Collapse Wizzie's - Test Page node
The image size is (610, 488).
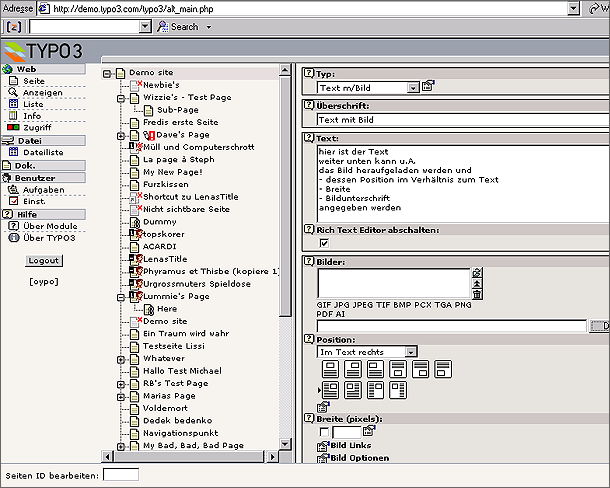121,99
